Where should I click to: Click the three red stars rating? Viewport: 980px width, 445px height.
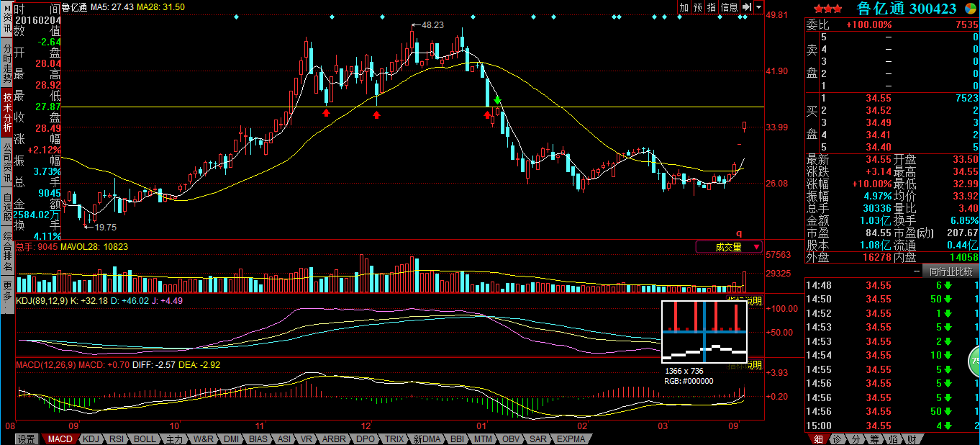[x=827, y=9]
